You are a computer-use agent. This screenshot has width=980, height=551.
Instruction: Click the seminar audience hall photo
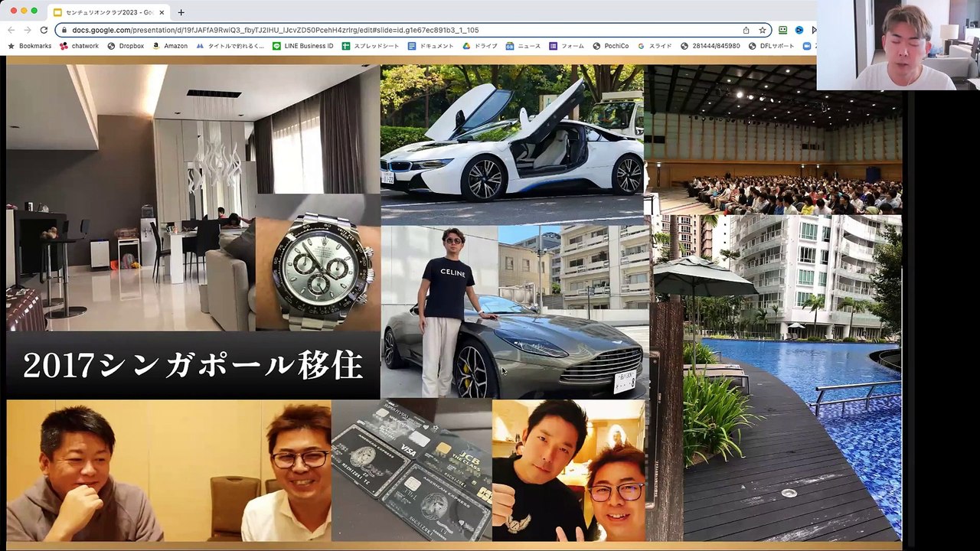point(773,139)
